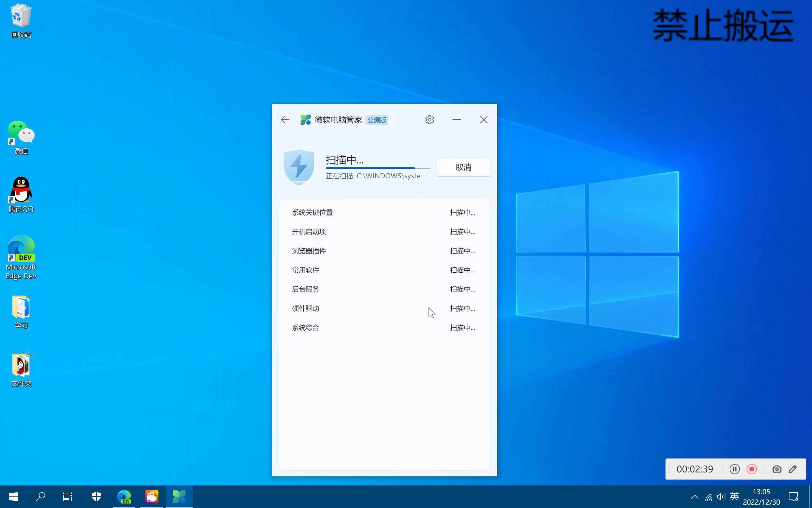The height and width of the screenshot is (508, 812).
Task: Select the 常用软件 row
Action: [x=385, y=270]
